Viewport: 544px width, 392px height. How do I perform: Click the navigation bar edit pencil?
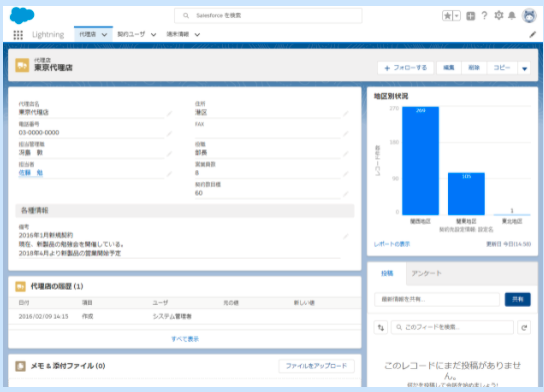tap(533, 34)
